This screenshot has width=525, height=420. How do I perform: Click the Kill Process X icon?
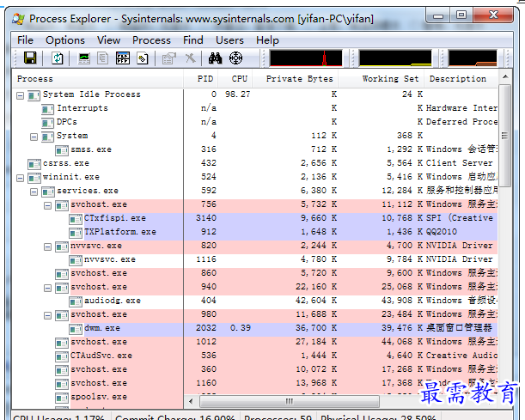tap(190, 58)
